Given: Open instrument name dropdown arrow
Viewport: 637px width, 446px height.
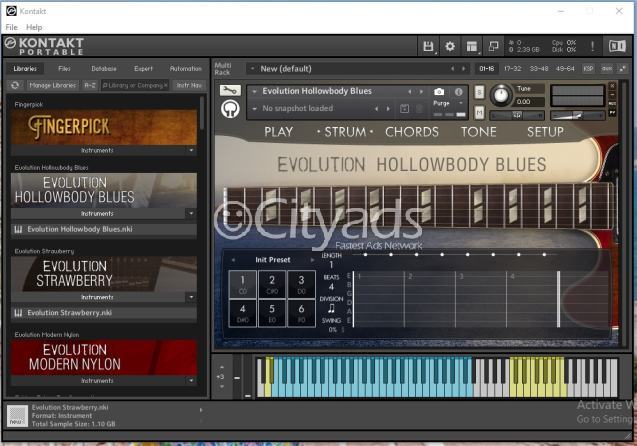Looking at the screenshot, I should (x=254, y=91).
